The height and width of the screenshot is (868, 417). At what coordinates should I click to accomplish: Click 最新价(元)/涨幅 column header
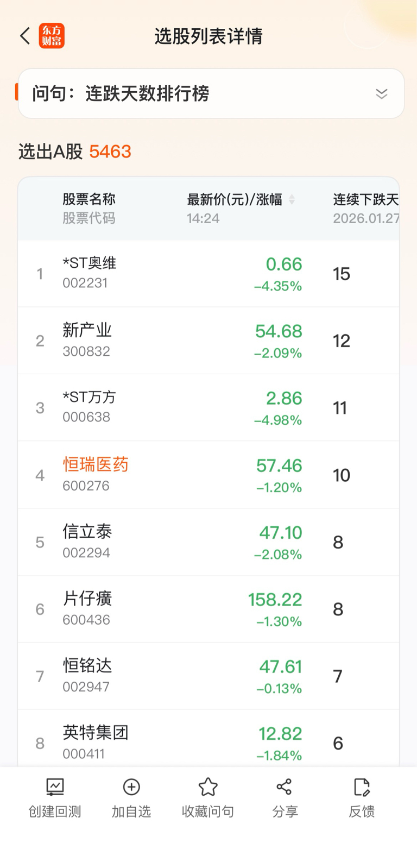pyautogui.click(x=235, y=199)
